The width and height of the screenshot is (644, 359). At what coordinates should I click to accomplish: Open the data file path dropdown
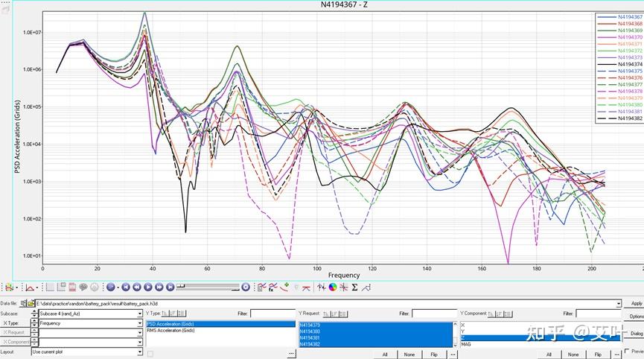click(618, 304)
